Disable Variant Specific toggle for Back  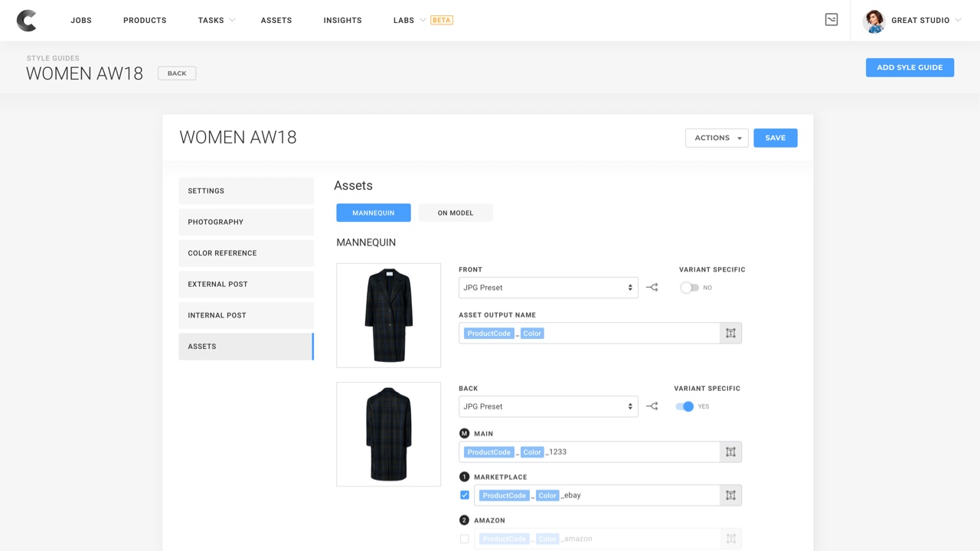pyautogui.click(x=684, y=406)
